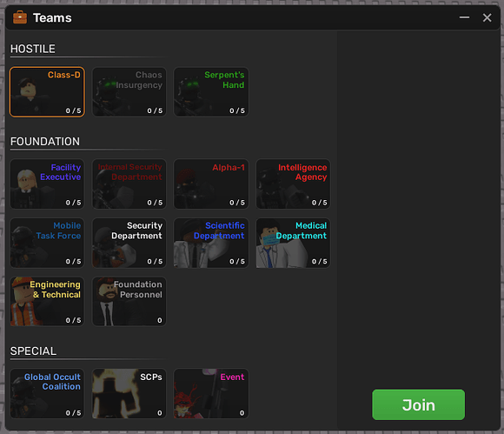Pick the Facility Executive team card
504x434 pixels.
[x=47, y=184]
